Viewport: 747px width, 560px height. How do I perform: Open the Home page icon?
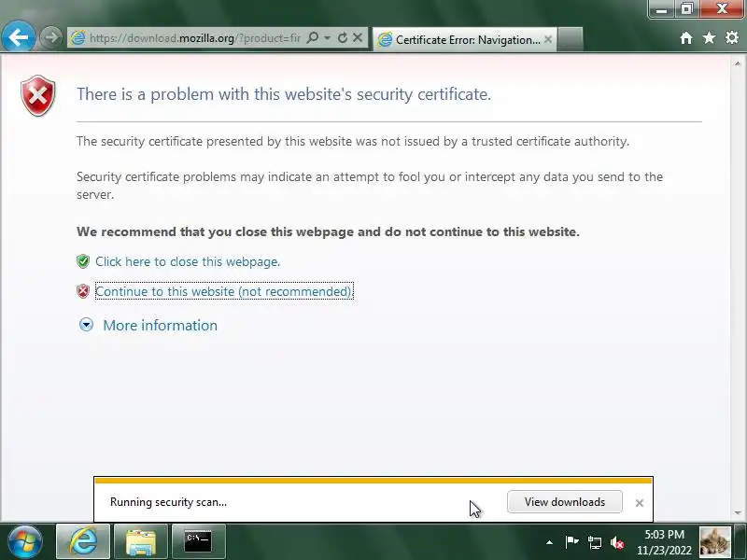(686, 38)
